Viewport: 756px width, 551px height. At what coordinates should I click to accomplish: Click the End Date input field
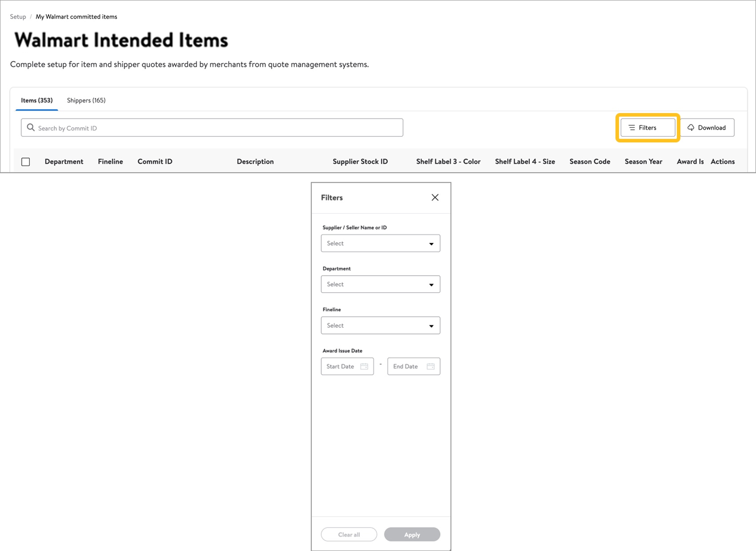414,366
